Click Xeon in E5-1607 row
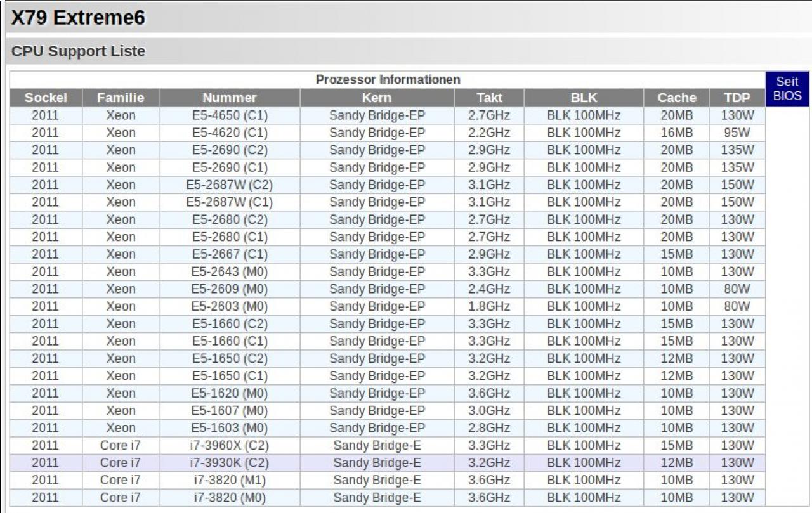 tap(121, 410)
